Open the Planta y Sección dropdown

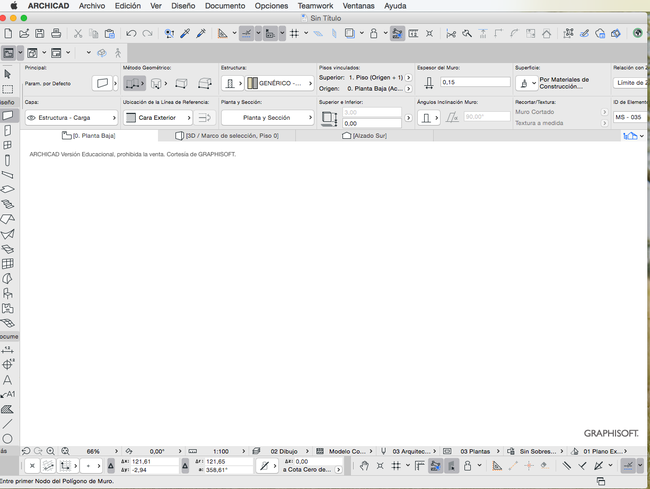click(267, 118)
